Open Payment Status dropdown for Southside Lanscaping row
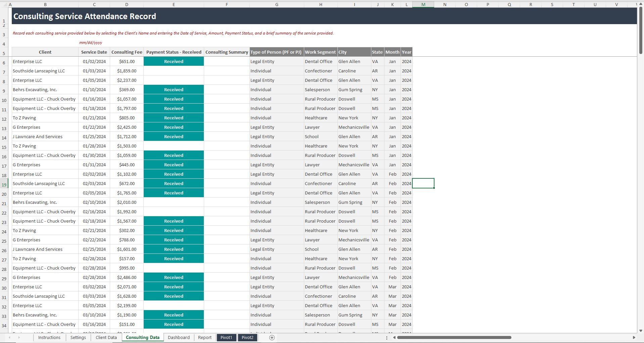 pos(174,71)
